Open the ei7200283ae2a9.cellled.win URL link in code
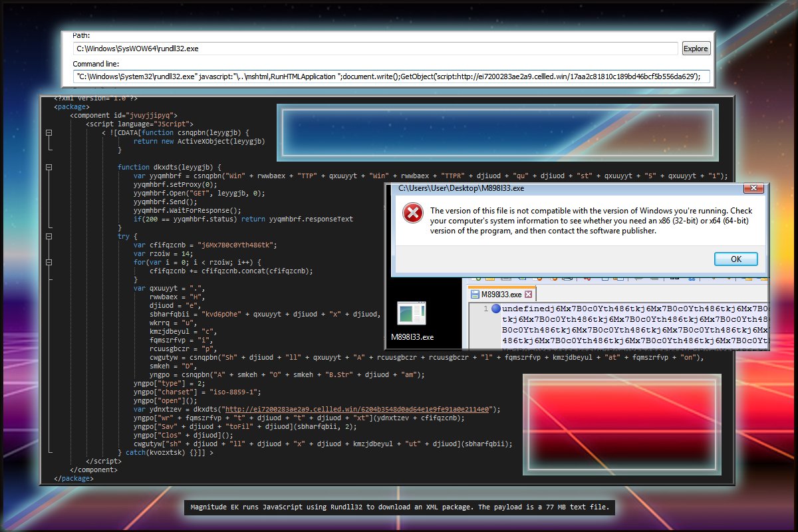 (358, 410)
